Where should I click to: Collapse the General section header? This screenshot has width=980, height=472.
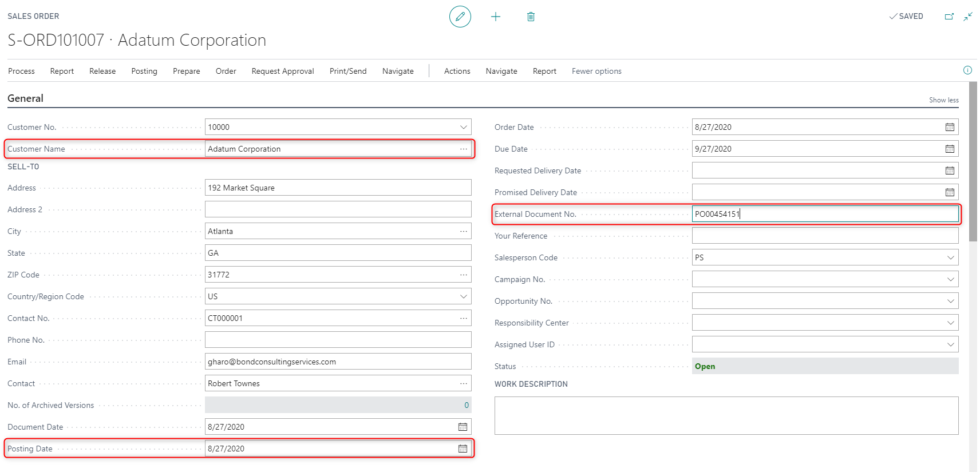(x=25, y=98)
